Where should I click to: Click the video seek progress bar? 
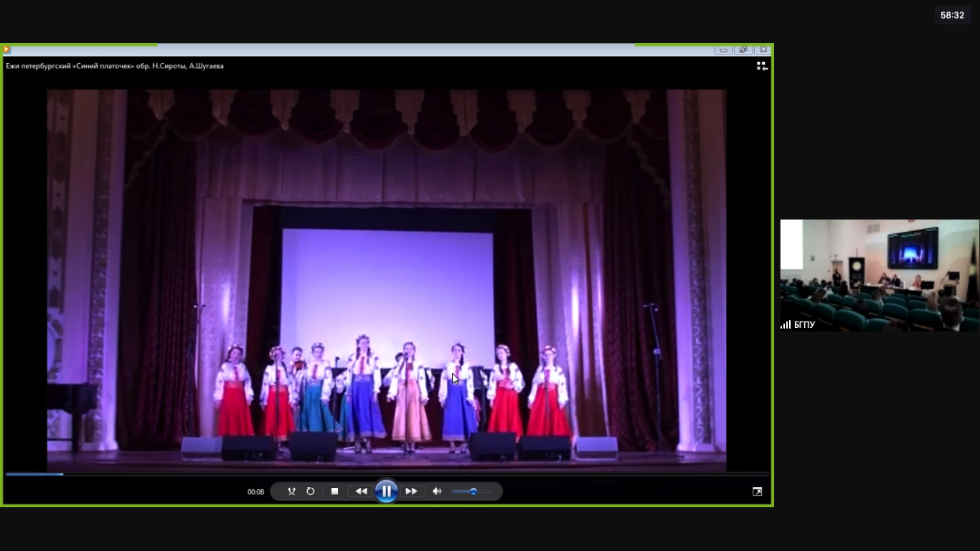386,474
